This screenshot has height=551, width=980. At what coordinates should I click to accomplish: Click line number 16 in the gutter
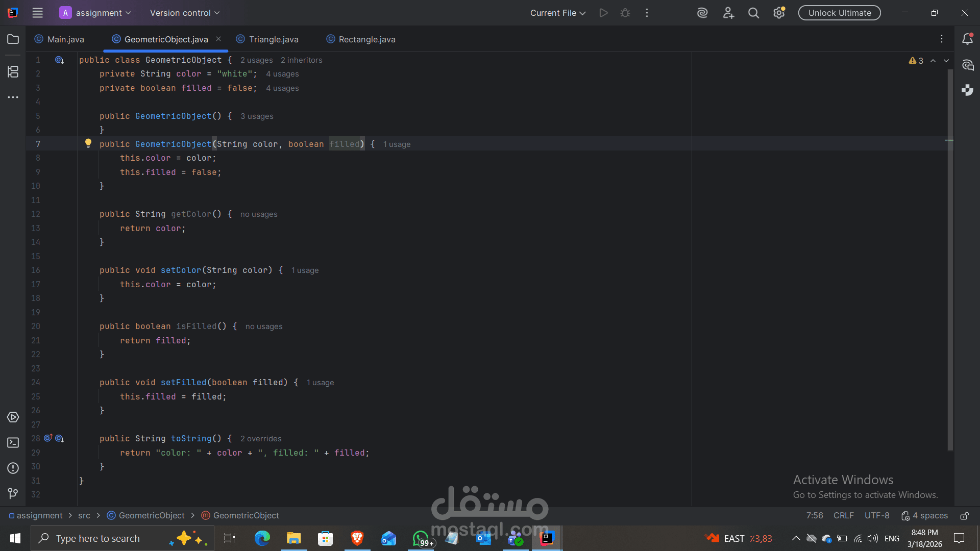coord(36,270)
